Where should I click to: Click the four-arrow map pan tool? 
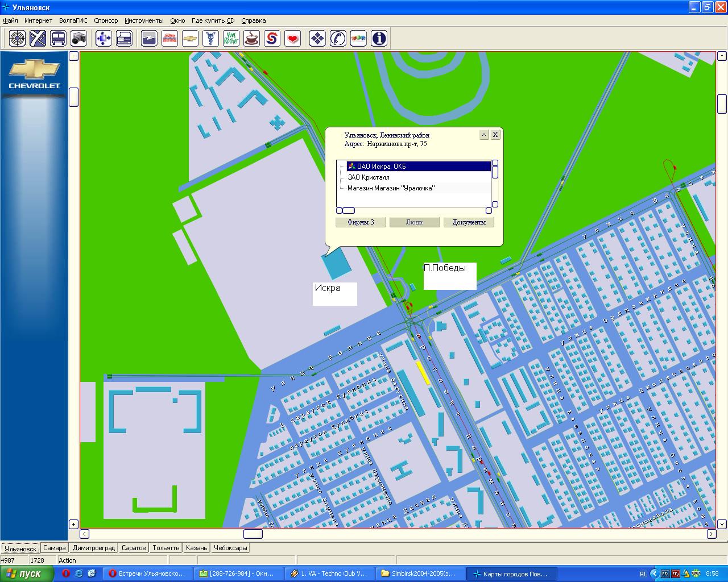104,38
